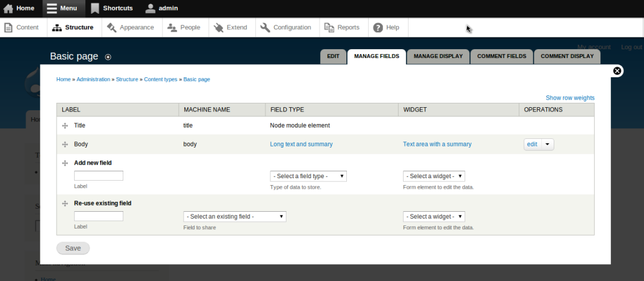This screenshot has width=644, height=281.
Task: Click the 'title' machine name cell
Action: tap(187, 126)
